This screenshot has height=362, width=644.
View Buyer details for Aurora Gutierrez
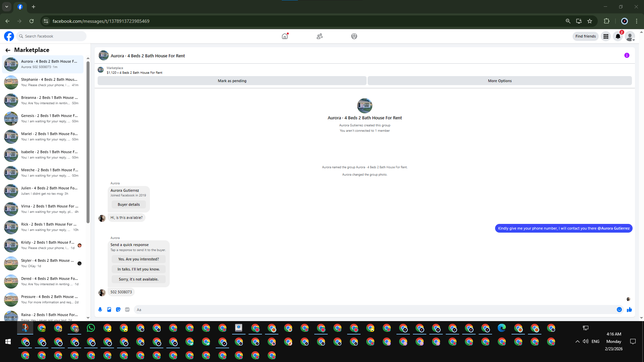129,204
